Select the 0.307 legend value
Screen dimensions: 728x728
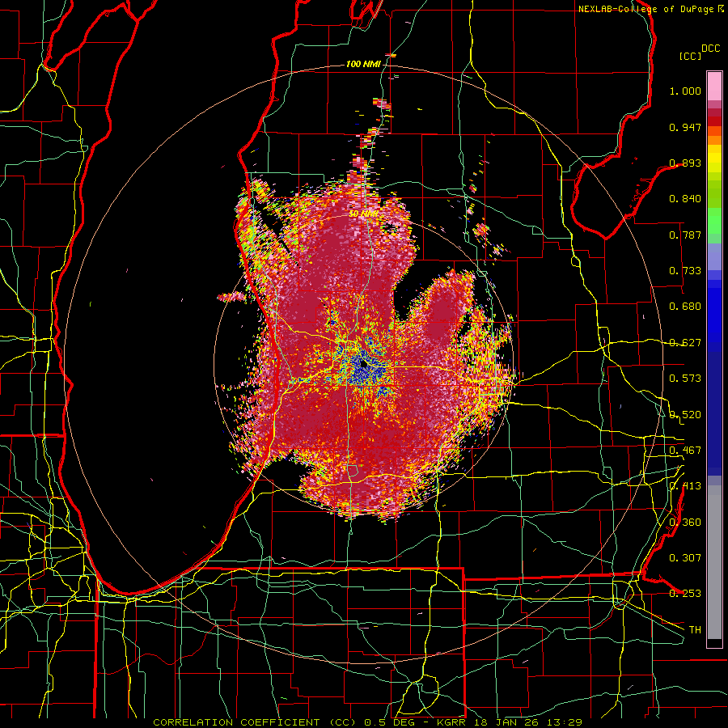685,557
